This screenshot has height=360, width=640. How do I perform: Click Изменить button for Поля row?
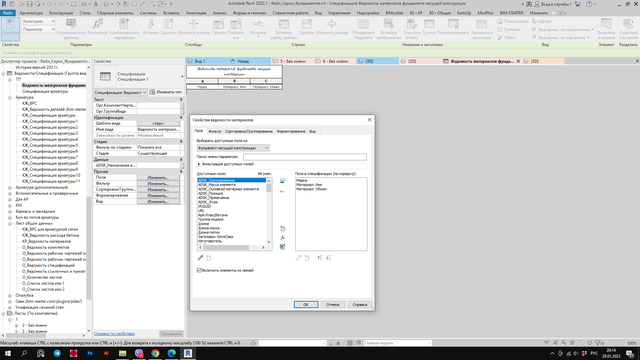coord(158,178)
